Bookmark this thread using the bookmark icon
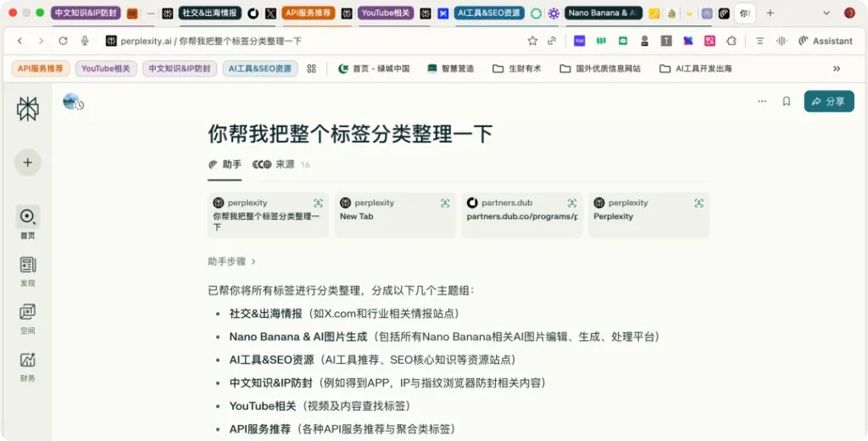Image resolution: width=868 pixels, height=441 pixels. click(x=786, y=102)
